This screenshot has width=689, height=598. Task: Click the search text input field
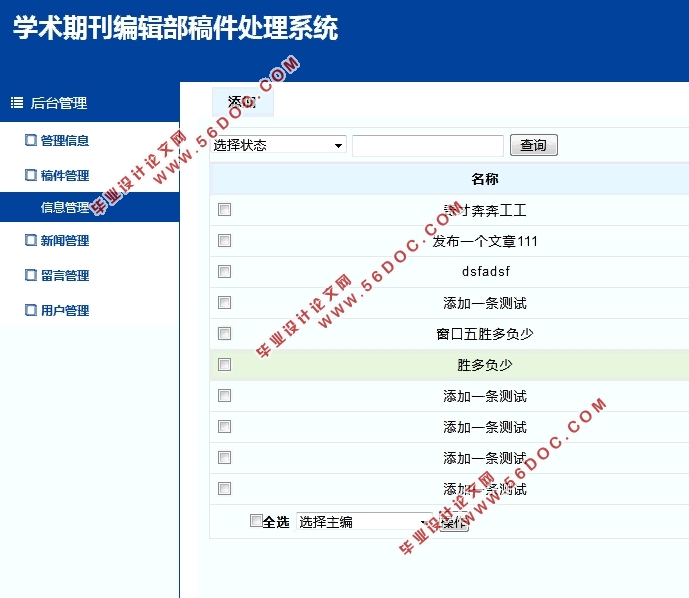[427, 146]
